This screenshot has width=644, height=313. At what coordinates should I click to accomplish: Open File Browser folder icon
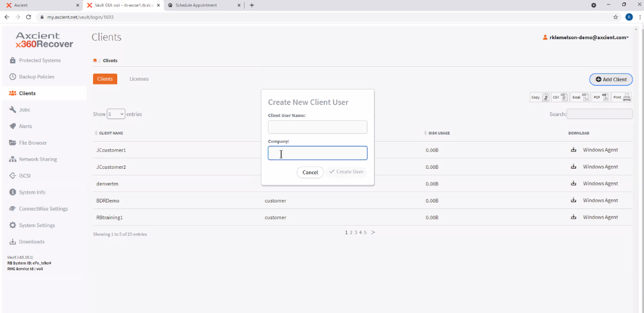(x=13, y=143)
